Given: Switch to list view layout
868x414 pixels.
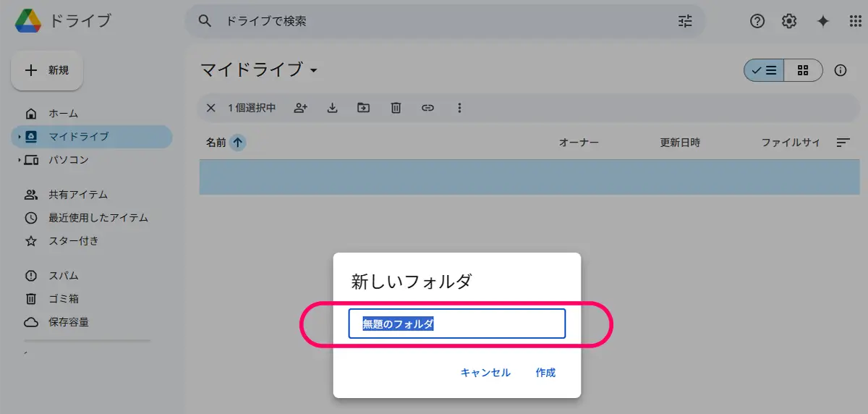Looking at the screenshot, I should [764, 70].
